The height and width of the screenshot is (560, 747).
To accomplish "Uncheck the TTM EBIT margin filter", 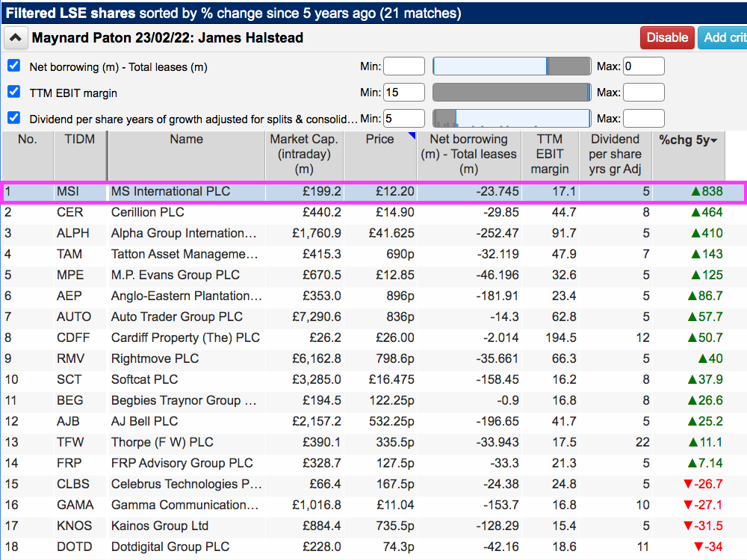I will [x=13, y=92].
